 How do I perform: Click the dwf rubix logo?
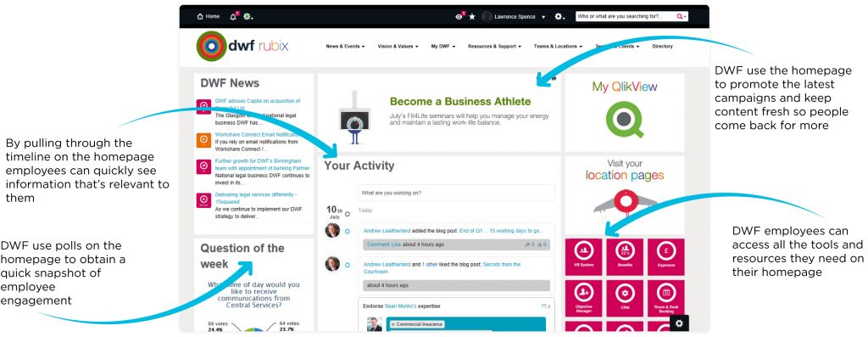click(x=242, y=46)
